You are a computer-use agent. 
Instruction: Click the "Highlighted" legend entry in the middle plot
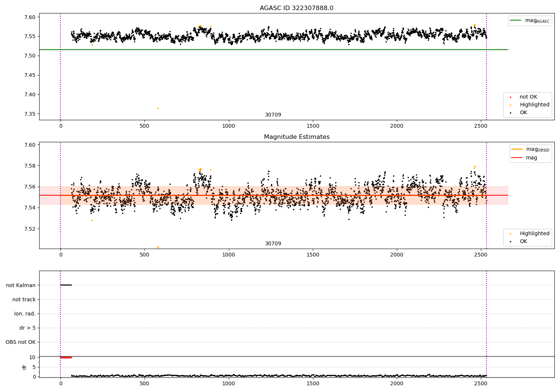530,234
